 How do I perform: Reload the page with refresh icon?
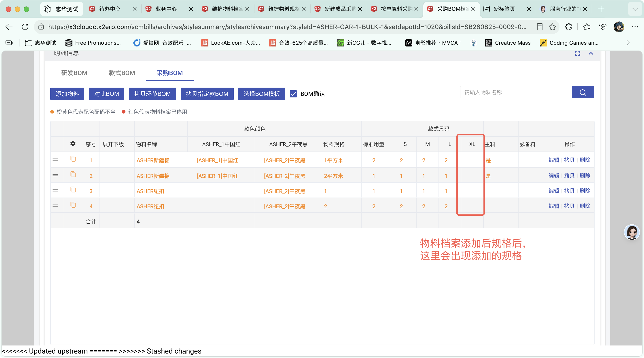25,27
